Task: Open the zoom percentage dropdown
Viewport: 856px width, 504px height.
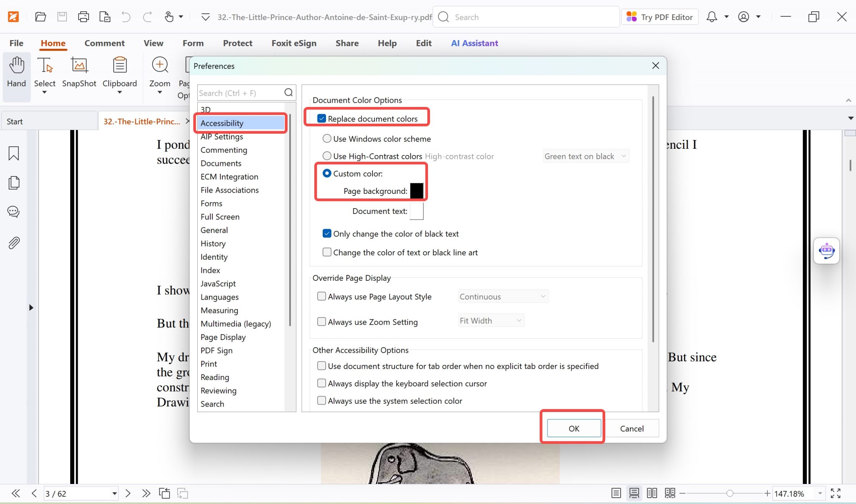Action: pos(820,494)
